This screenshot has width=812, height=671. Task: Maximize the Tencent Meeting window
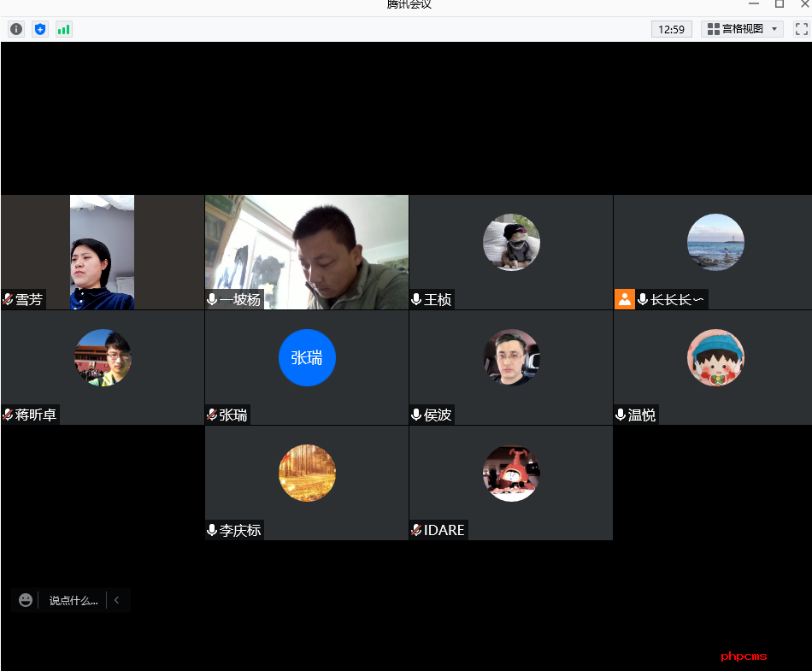pyautogui.click(x=779, y=3)
